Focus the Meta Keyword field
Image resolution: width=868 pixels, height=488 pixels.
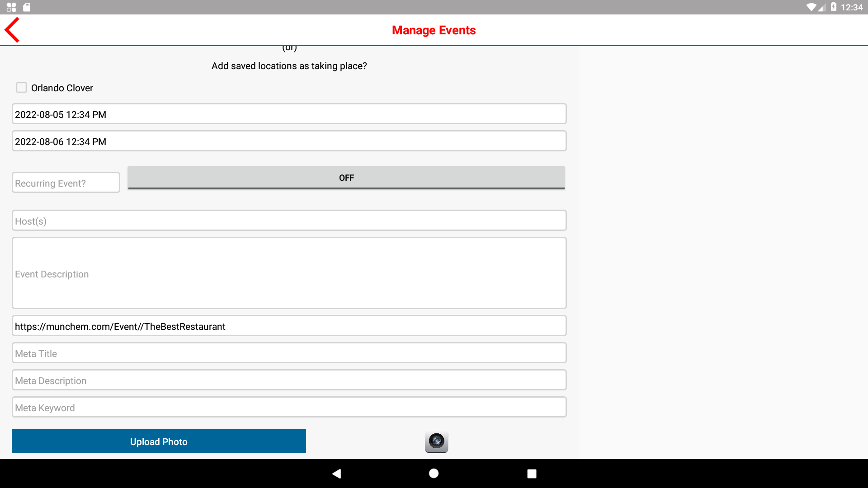(x=289, y=408)
